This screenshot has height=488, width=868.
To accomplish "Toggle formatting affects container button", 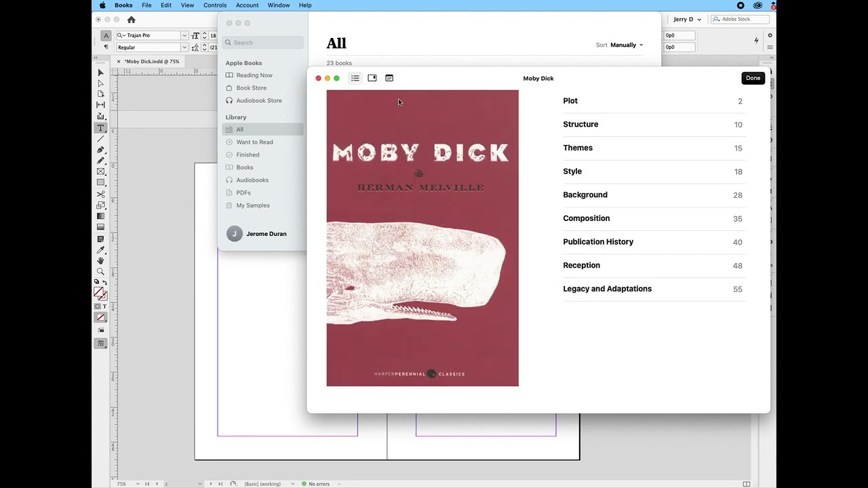I will click(97, 306).
